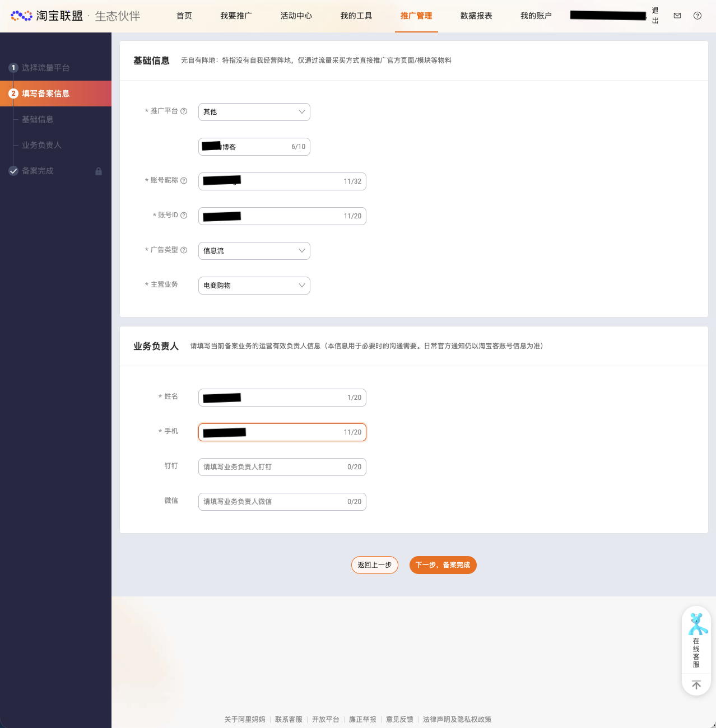
Task: Open the 活动中心 navigation menu
Action: pos(296,16)
